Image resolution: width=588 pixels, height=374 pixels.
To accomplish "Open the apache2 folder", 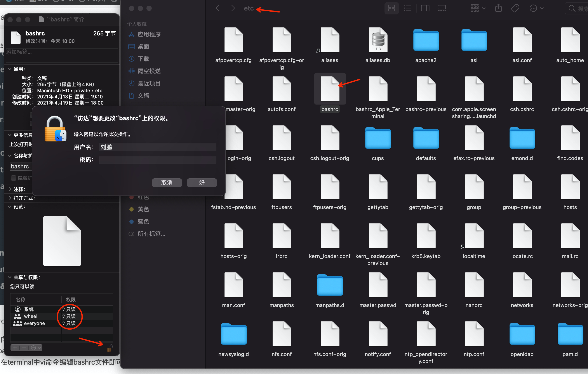I will point(426,40).
